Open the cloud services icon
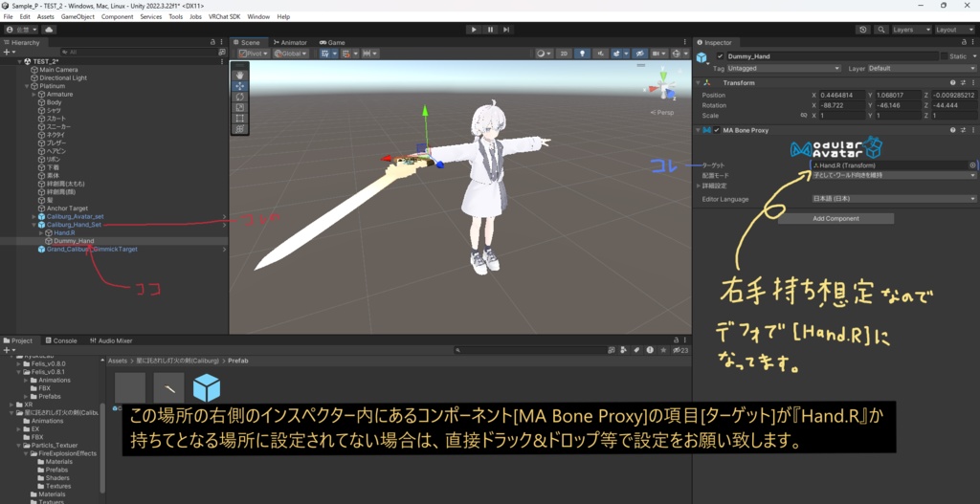980x504 pixels. [48, 30]
